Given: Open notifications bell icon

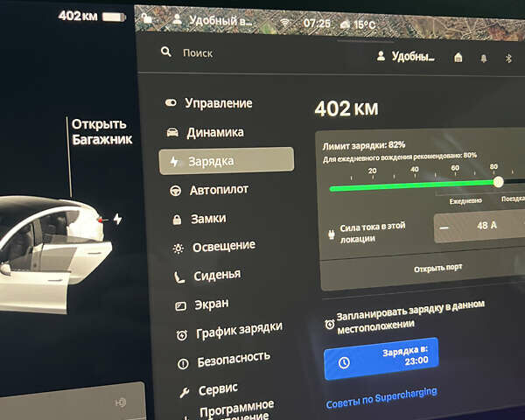Looking at the screenshot, I should [484, 59].
